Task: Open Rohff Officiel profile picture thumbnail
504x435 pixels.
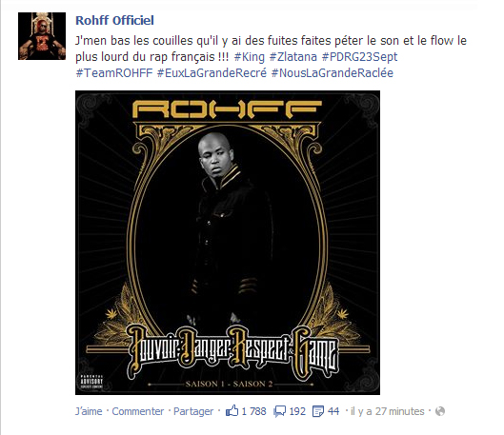Action: click(x=42, y=36)
